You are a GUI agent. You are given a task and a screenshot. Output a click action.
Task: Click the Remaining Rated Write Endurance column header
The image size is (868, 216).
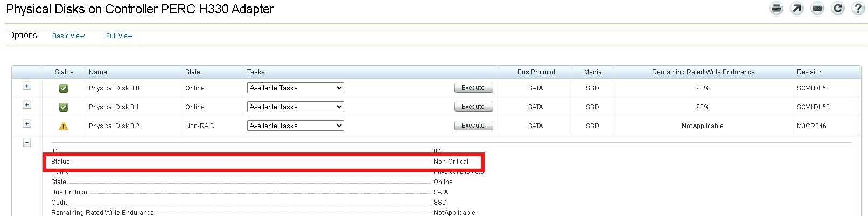click(703, 72)
